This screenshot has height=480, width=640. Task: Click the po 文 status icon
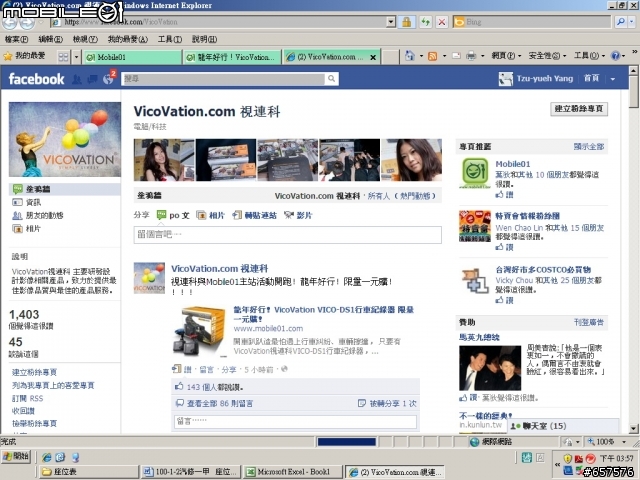click(x=162, y=215)
